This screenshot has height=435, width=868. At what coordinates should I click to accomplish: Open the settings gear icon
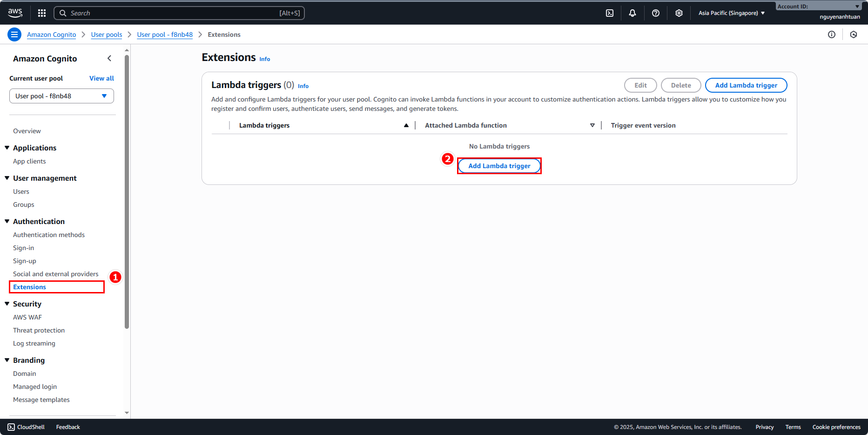(x=679, y=13)
